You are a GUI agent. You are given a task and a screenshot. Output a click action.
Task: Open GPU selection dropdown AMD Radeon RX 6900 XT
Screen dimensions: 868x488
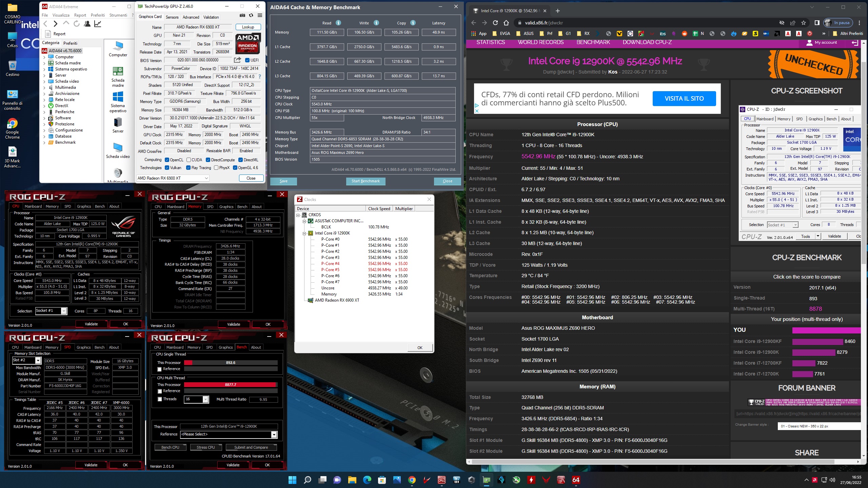[173, 178]
